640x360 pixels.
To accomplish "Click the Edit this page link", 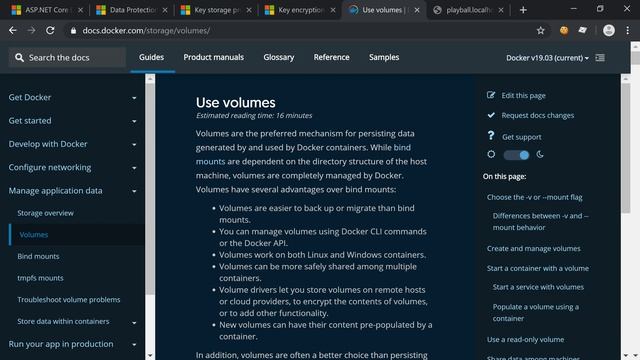I will tap(523, 96).
